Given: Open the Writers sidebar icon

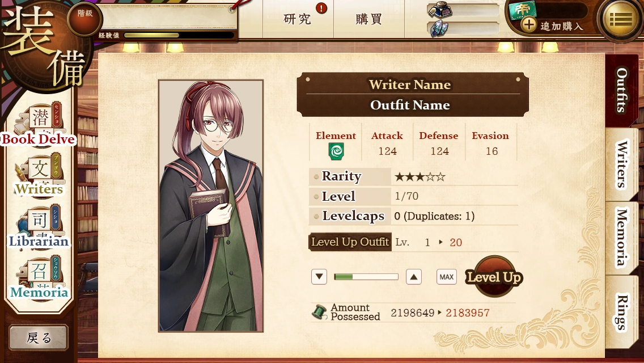Looking at the screenshot, I should tap(40, 175).
